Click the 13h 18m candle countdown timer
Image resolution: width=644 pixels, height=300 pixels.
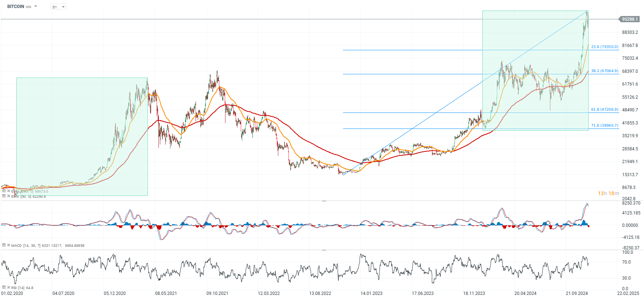(x=608, y=193)
